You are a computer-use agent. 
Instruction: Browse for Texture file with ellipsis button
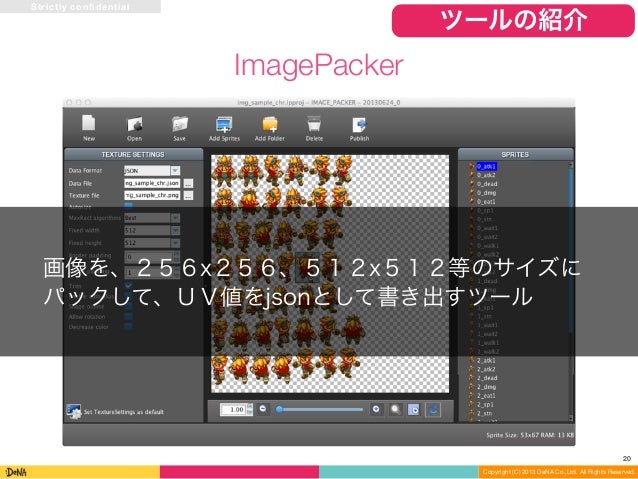click(x=188, y=196)
